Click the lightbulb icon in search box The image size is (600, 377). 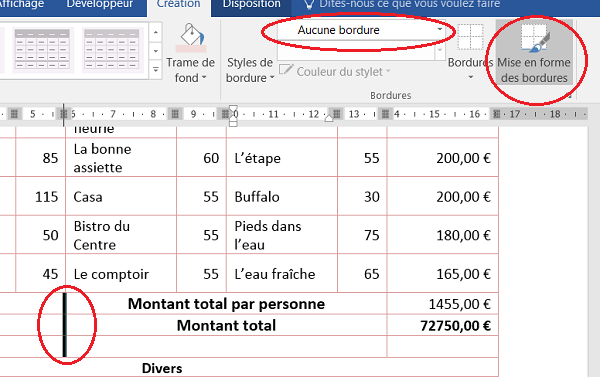(x=309, y=5)
